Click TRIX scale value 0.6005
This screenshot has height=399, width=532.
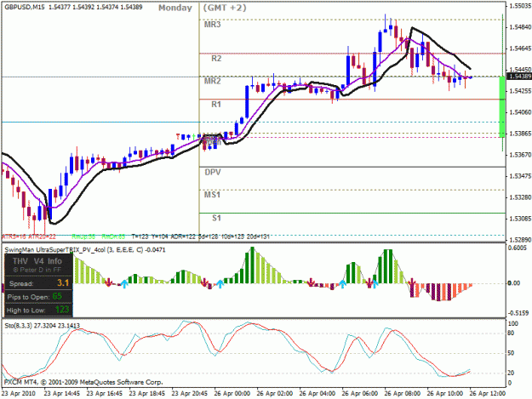(x=517, y=248)
